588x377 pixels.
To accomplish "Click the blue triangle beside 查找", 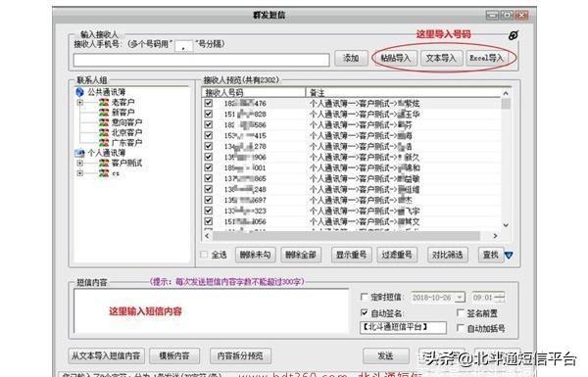I will pos(509,256).
